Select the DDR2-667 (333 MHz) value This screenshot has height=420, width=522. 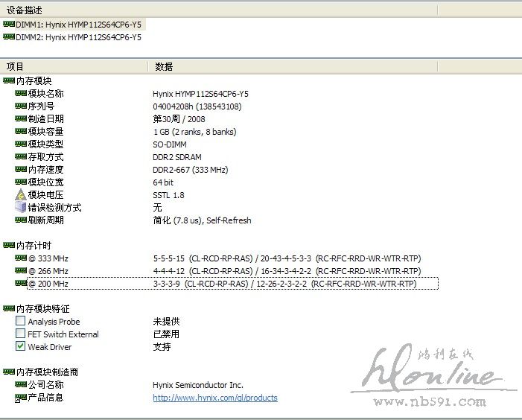click(x=191, y=170)
